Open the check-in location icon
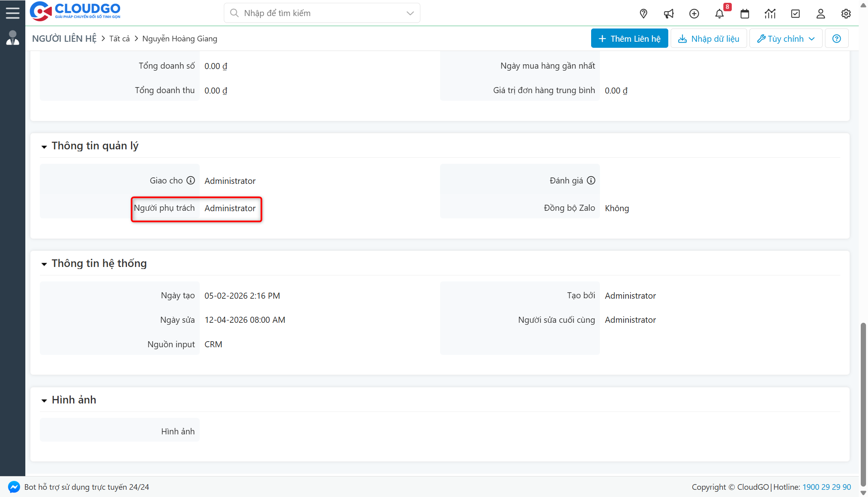The width and height of the screenshot is (868, 497). [643, 13]
